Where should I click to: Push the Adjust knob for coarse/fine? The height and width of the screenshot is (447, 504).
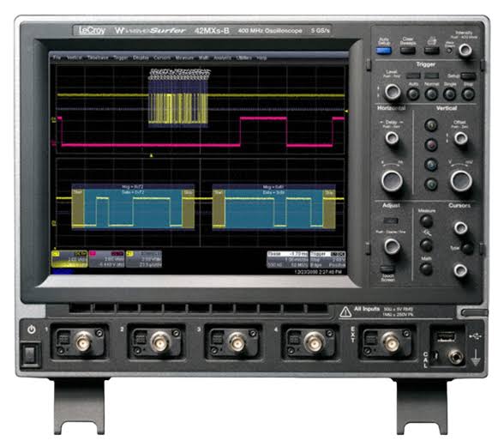(x=393, y=246)
